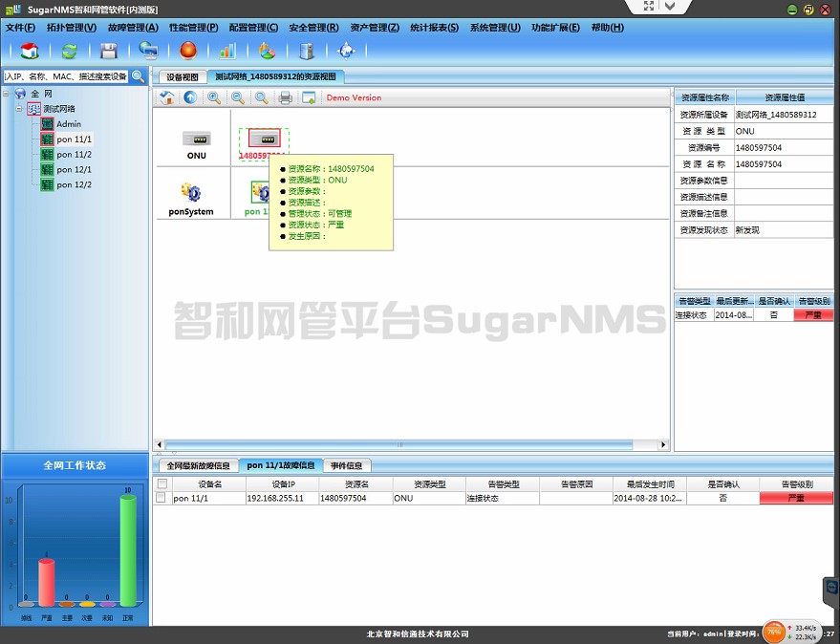
Task: Toggle the header select-all checkbox in fault table
Action: pos(162,483)
